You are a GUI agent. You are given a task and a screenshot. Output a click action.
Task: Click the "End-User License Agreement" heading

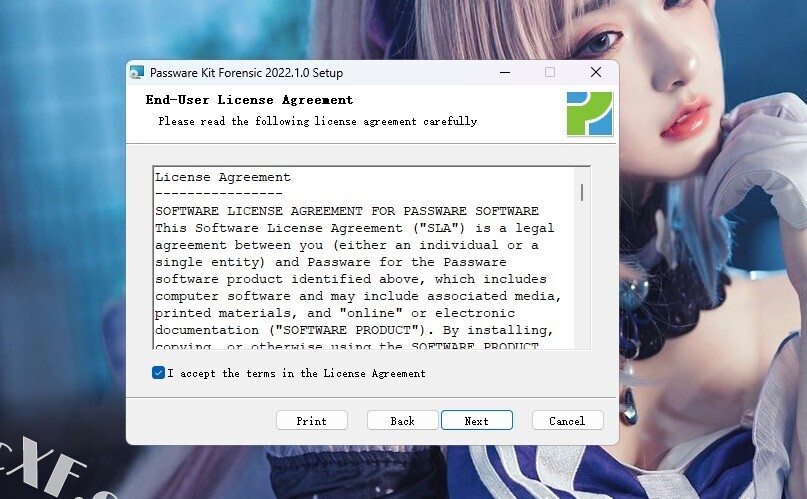(250, 100)
